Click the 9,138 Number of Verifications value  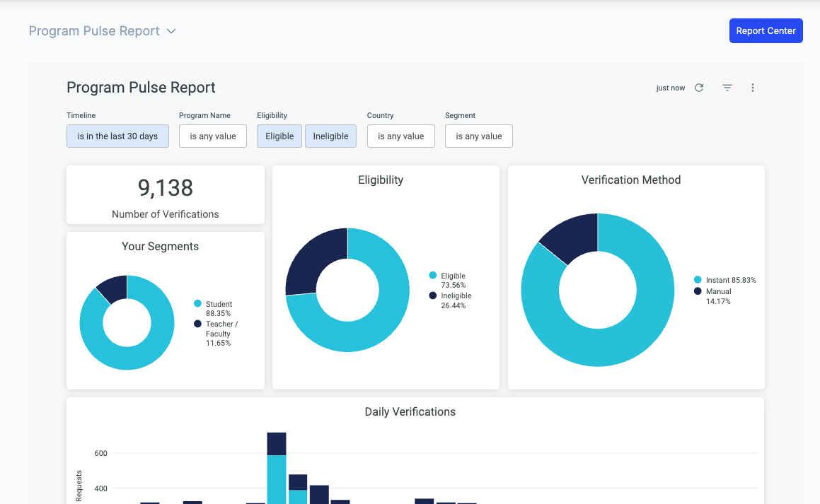(x=166, y=188)
